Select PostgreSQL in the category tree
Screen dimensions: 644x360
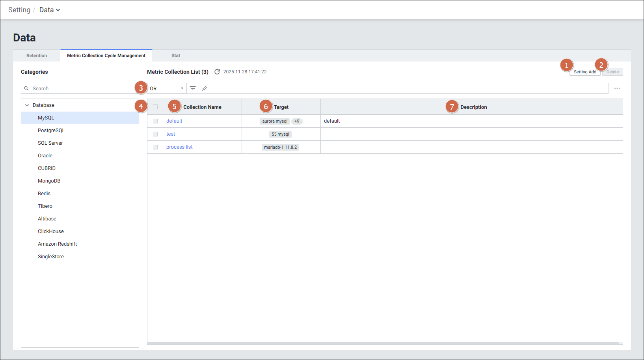(51, 131)
